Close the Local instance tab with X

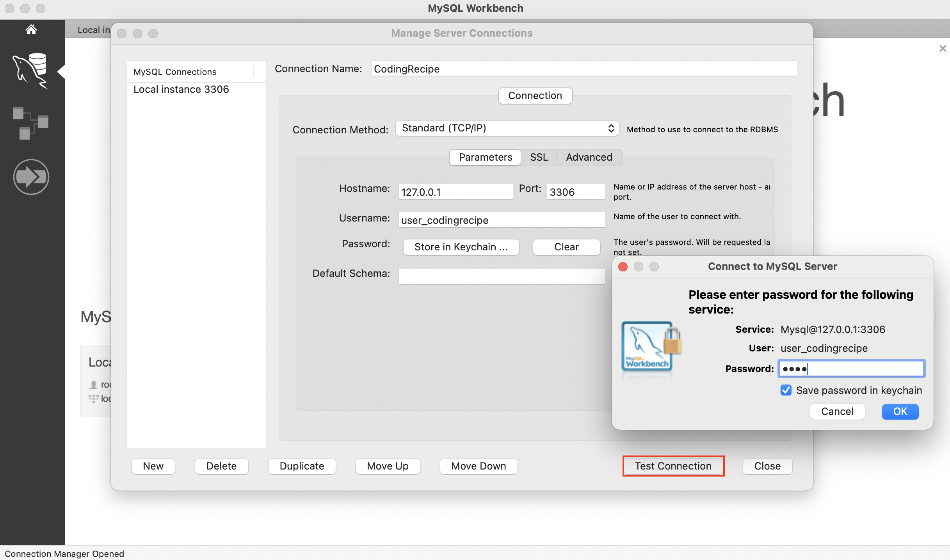point(943,48)
